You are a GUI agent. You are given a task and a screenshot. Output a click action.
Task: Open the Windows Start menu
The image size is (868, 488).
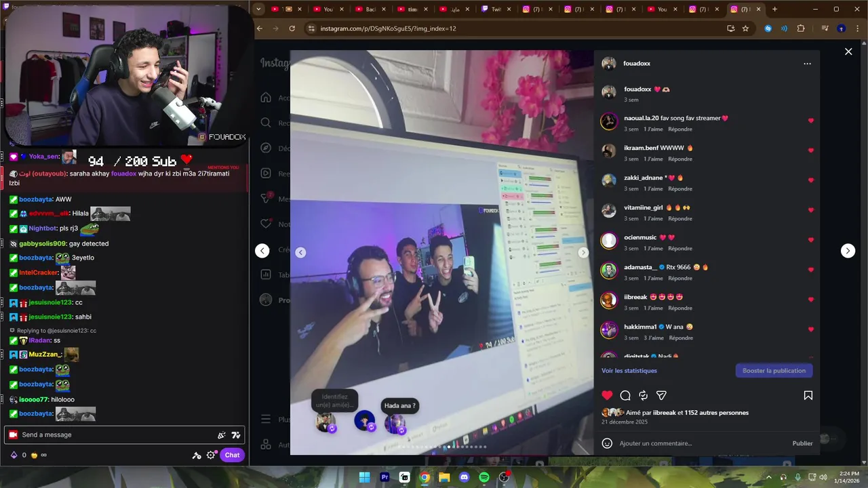364,477
